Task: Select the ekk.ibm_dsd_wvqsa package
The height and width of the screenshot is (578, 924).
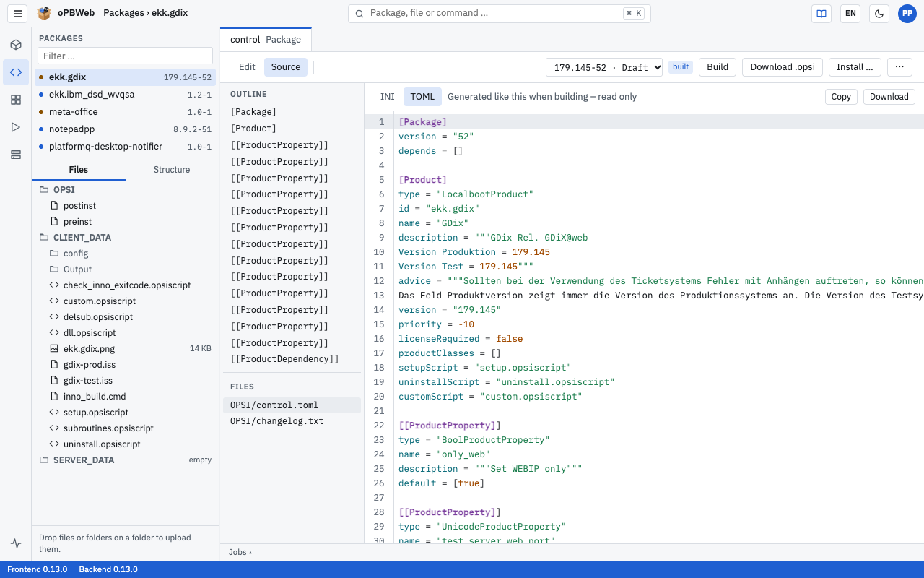Action: click(x=125, y=95)
